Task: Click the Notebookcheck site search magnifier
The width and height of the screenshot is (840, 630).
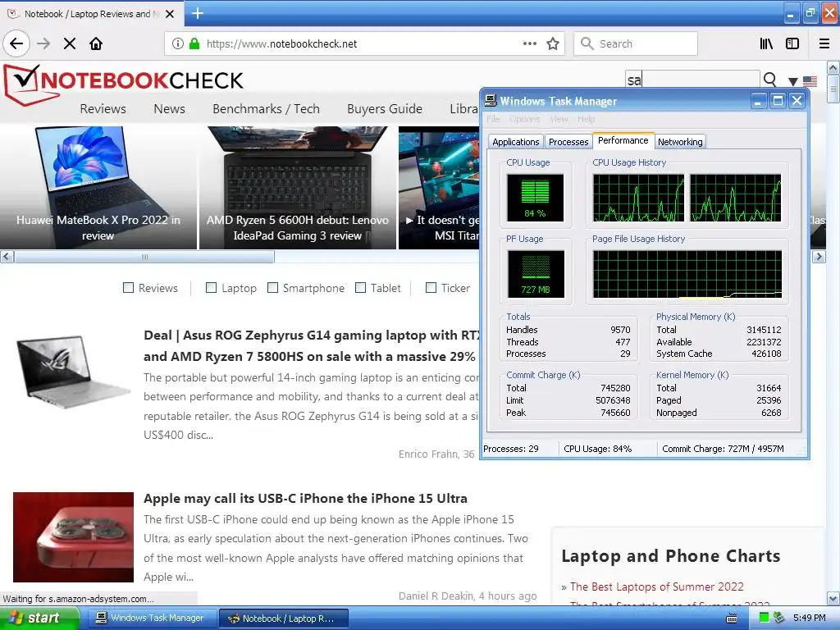Action: (x=769, y=80)
